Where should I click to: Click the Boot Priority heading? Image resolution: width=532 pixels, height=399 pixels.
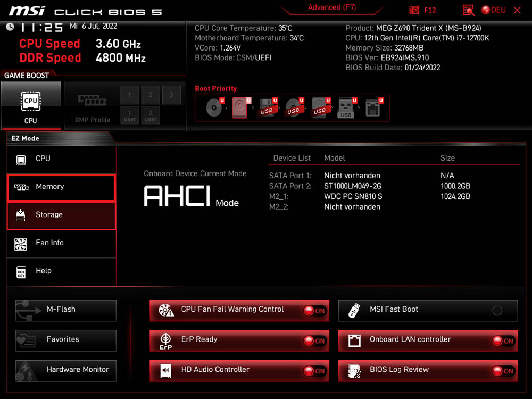click(x=216, y=88)
